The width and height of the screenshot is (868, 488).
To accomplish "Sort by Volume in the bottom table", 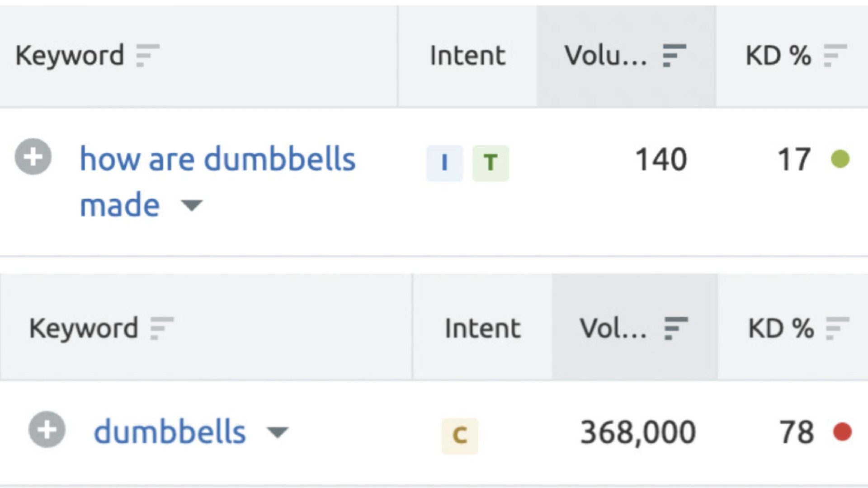I will point(676,328).
